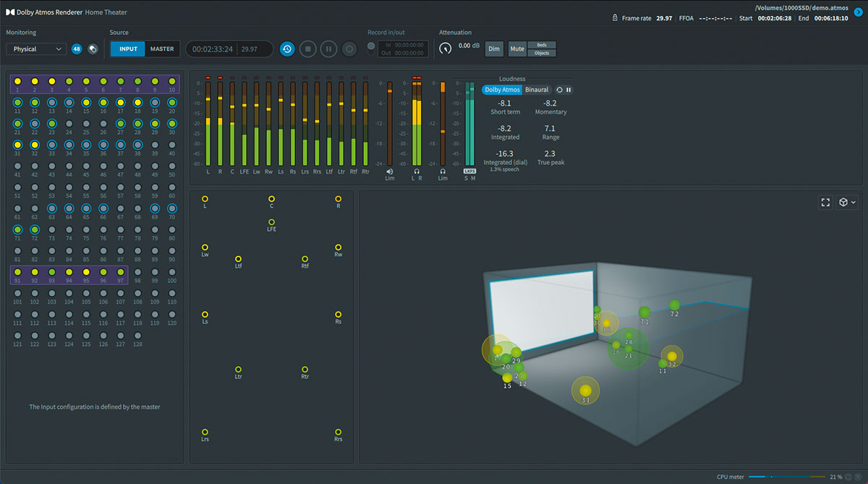
Task: Select input object 128
Action: click(137, 335)
